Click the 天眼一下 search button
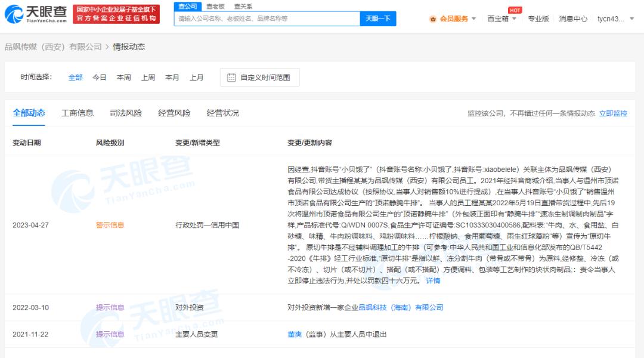 378,18
